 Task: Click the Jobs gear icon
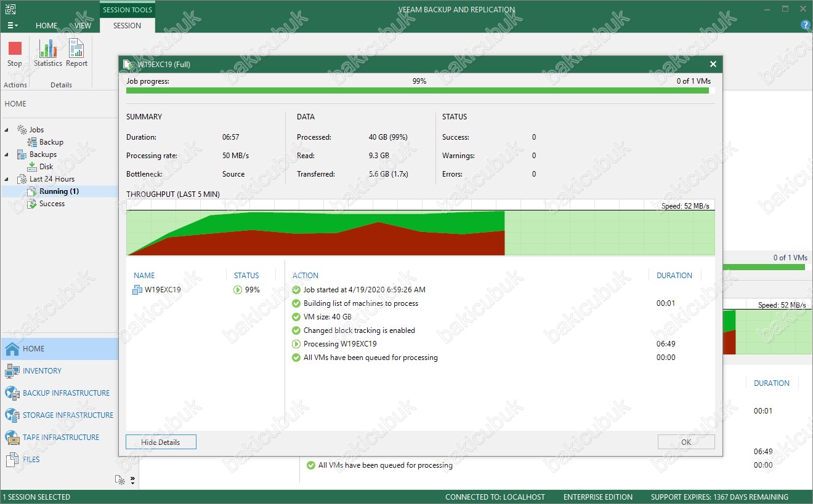(x=22, y=130)
